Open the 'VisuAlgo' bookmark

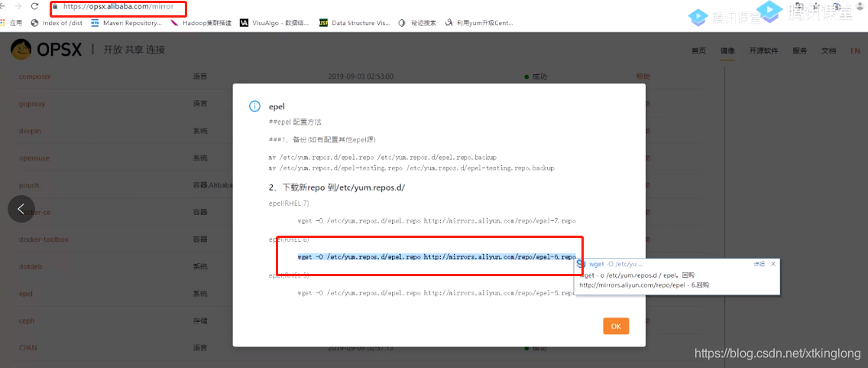coord(276,23)
